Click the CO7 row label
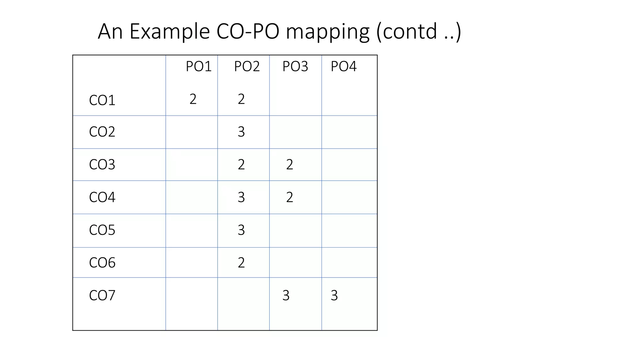This screenshot has height=362, width=644. (102, 295)
